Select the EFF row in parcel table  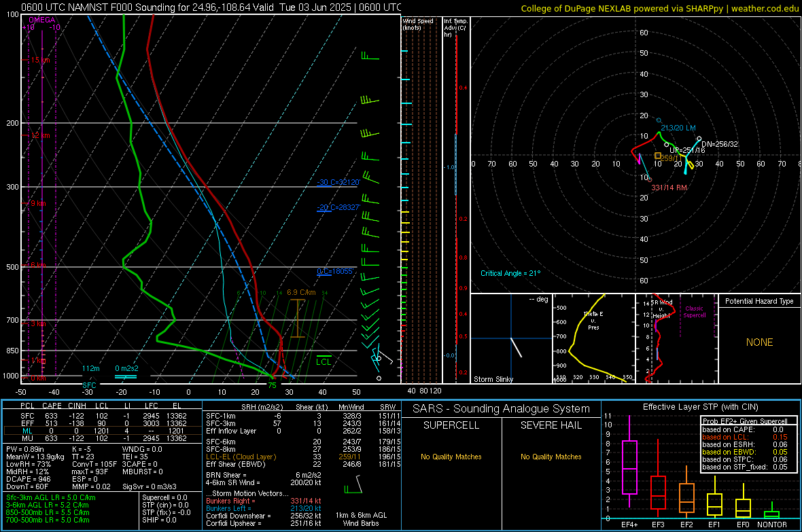click(x=103, y=423)
